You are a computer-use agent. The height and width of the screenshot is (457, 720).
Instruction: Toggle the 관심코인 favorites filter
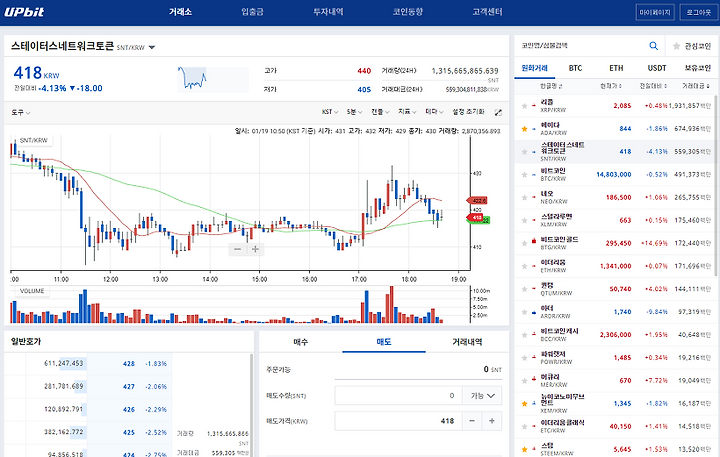pos(692,46)
